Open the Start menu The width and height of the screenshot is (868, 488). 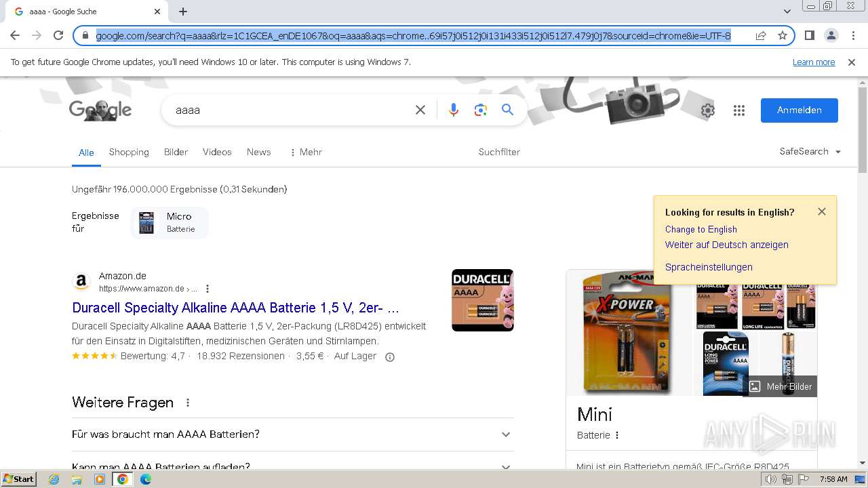tap(18, 479)
